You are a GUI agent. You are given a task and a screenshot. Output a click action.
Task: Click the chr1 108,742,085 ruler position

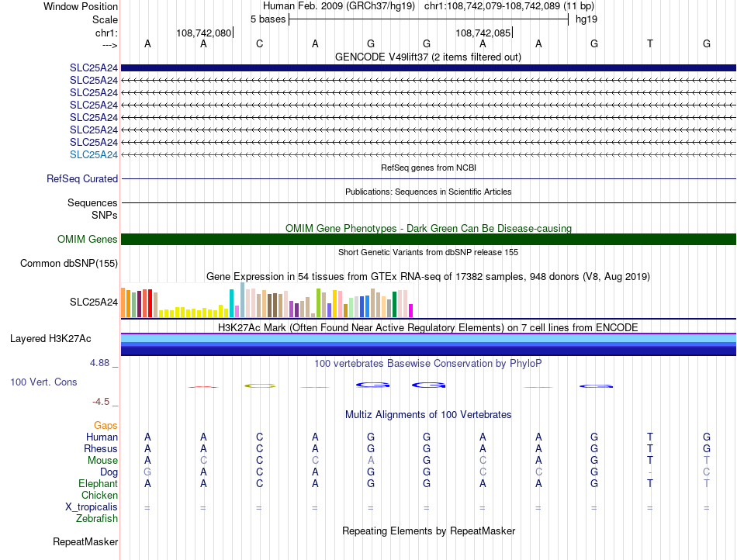click(483, 33)
